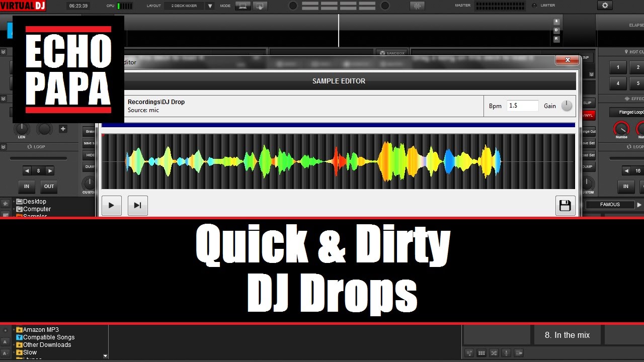The image size is (644, 362).
Task: Click the Gain knob in the Sample Editor
Action: click(x=567, y=106)
